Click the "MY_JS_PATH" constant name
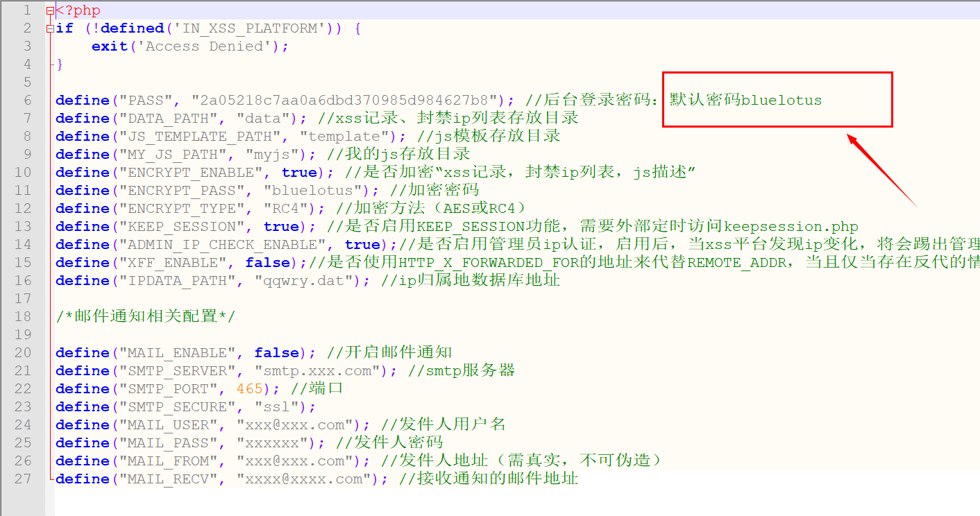Screen dimensions: 980x516 pyautogui.click(x=174, y=155)
